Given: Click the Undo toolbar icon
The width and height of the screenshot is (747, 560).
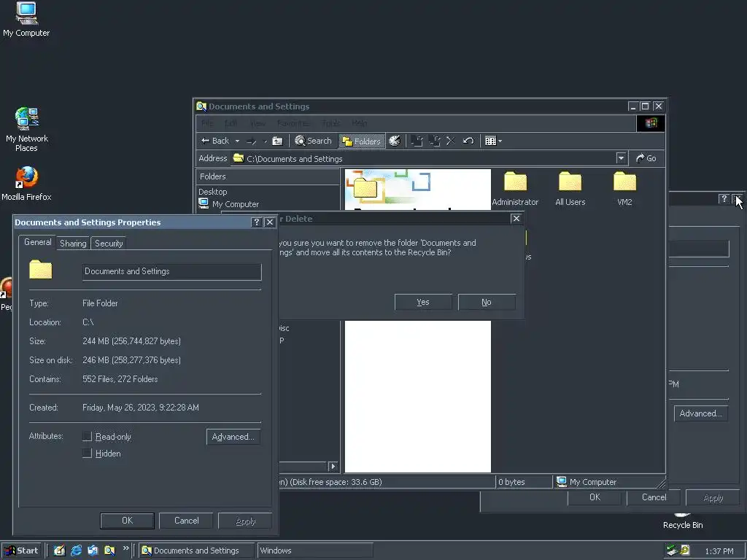Looking at the screenshot, I should pos(468,141).
